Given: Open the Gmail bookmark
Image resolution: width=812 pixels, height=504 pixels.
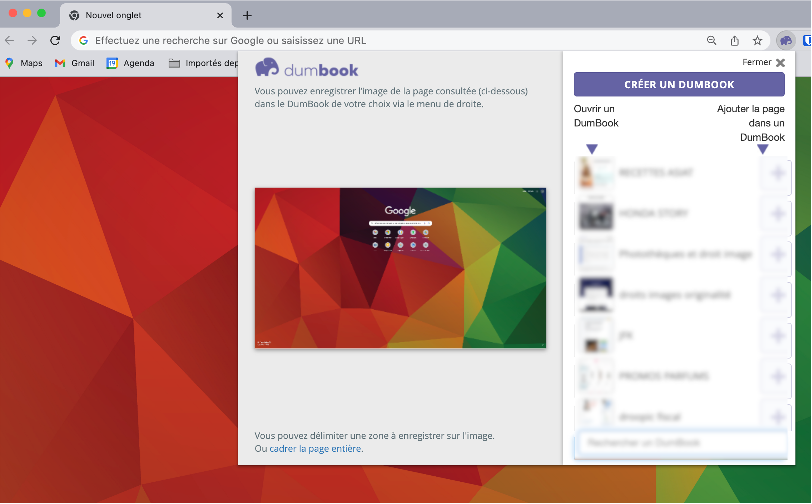Looking at the screenshot, I should pyautogui.click(x=74, y=63).
